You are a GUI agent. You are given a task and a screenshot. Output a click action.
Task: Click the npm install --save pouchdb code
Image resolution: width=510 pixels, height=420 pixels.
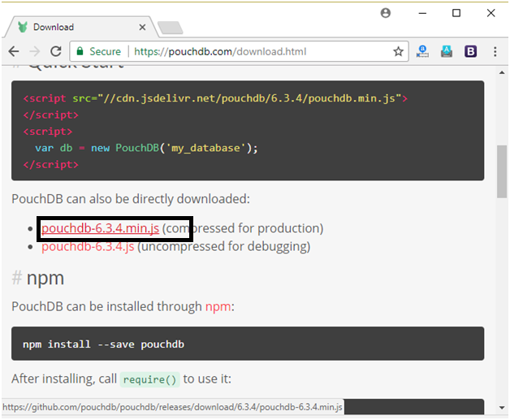[x=103, y=344]
